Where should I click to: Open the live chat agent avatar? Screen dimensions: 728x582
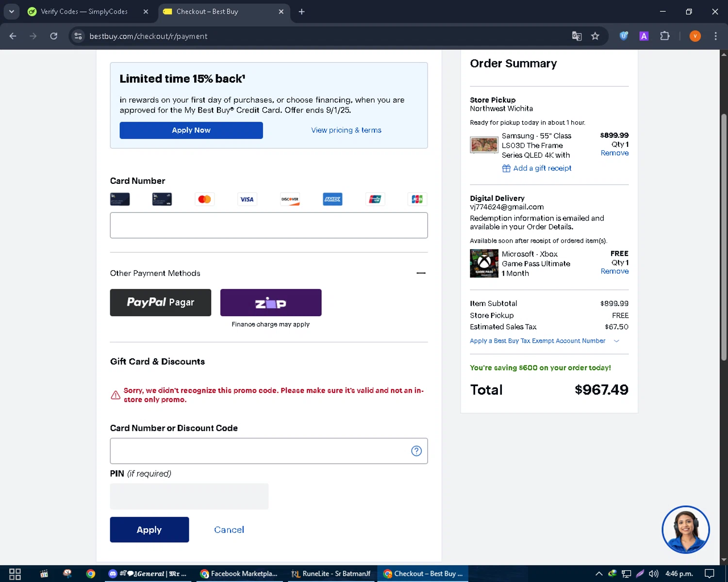[x=686, y=530]
